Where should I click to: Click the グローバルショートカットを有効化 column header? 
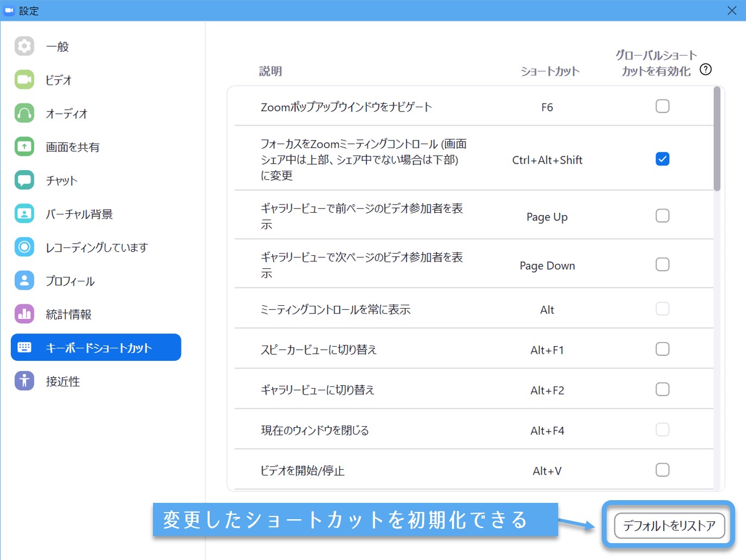pos(656,63)
